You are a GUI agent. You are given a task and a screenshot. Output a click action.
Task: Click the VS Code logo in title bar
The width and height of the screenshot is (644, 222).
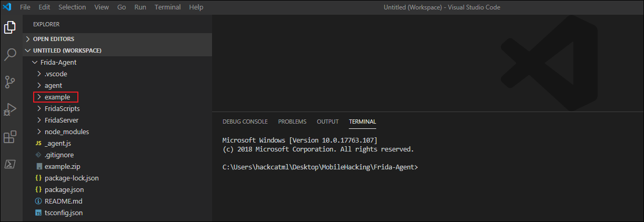click(x=7, y=7)
